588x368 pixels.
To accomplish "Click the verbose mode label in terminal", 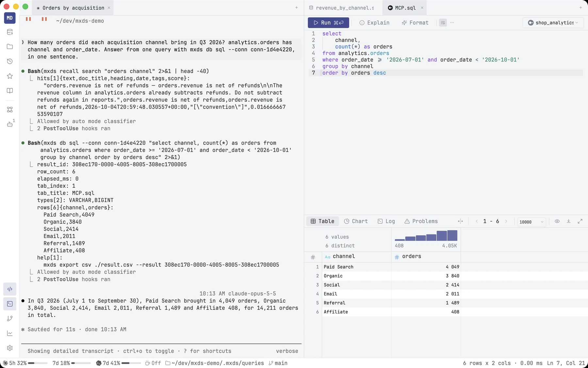I will point(287,351).
